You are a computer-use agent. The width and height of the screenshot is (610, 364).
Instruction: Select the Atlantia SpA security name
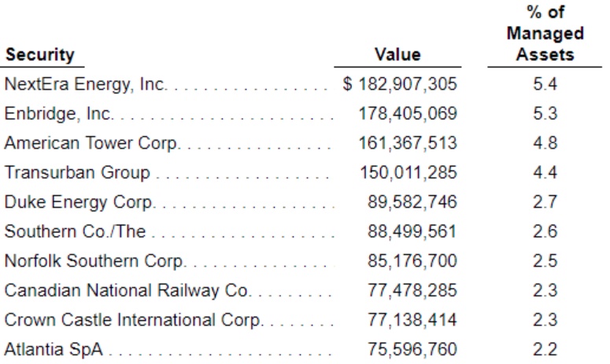[54, 350]
